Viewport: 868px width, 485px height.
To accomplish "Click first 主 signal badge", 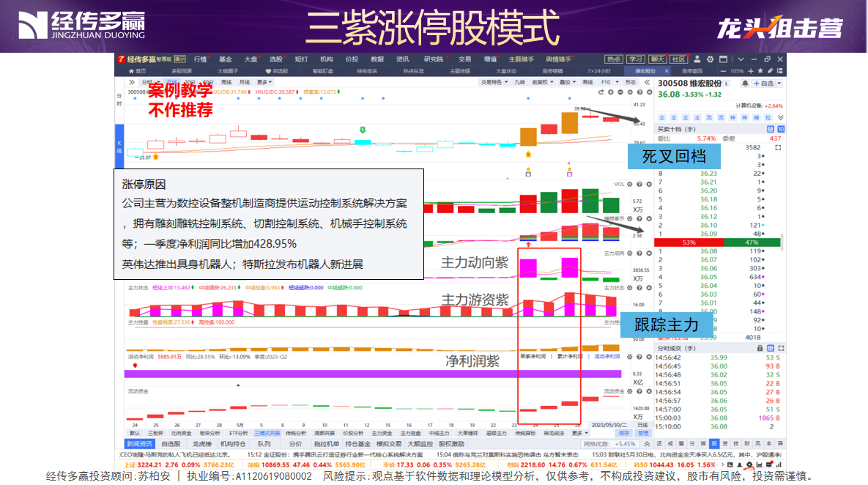I will click(x=662, y=117).
